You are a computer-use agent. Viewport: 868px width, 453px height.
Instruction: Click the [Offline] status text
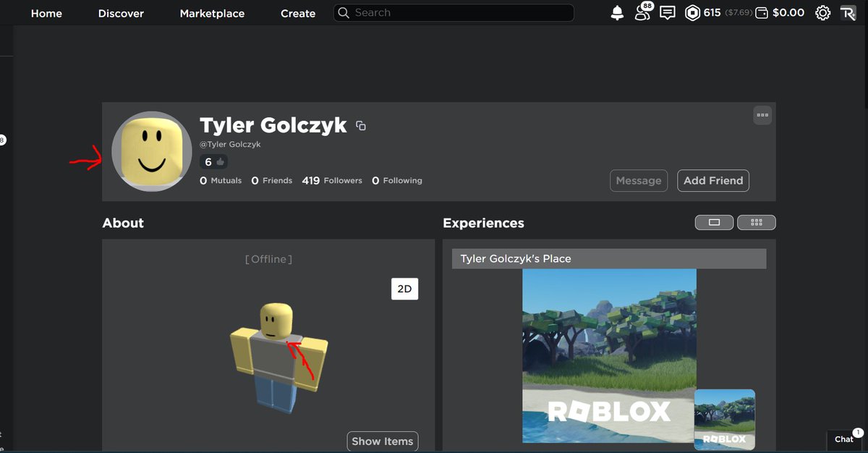pyautogui.click(x=268, y=259)
